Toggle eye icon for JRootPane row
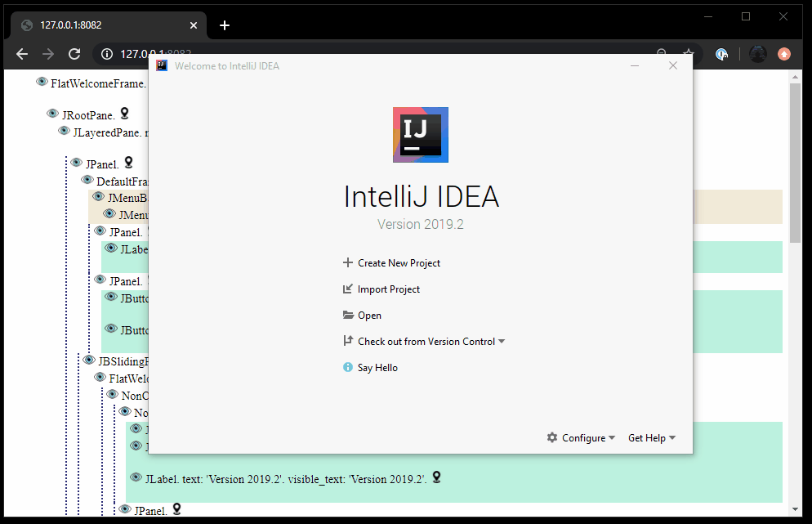 click(53, 114)
